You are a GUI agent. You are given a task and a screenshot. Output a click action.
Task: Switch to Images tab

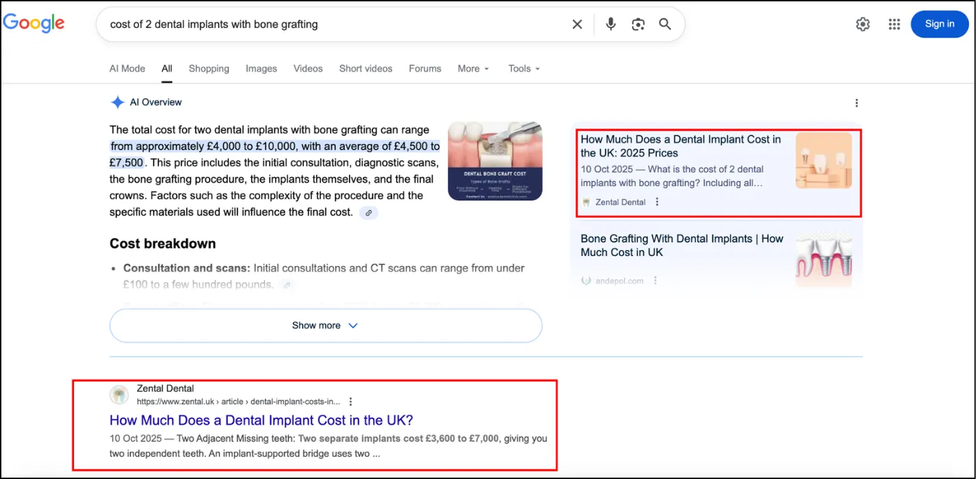point(261,68)
